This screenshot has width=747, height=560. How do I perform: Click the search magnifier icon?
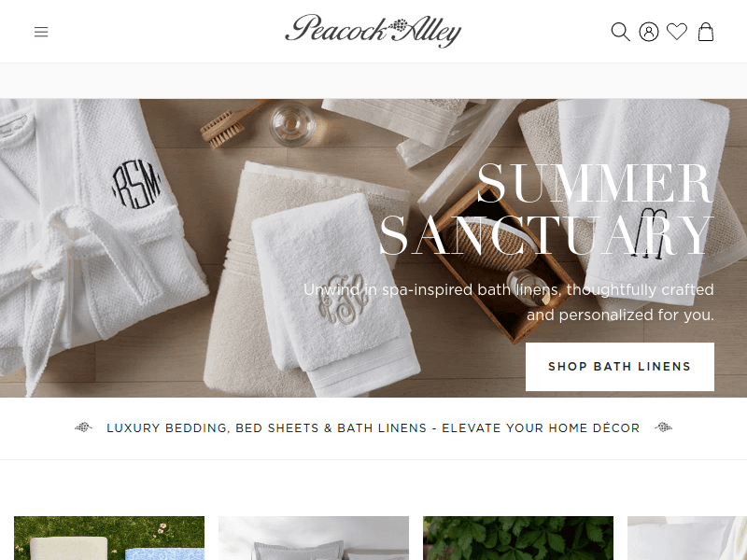(620, 32)
